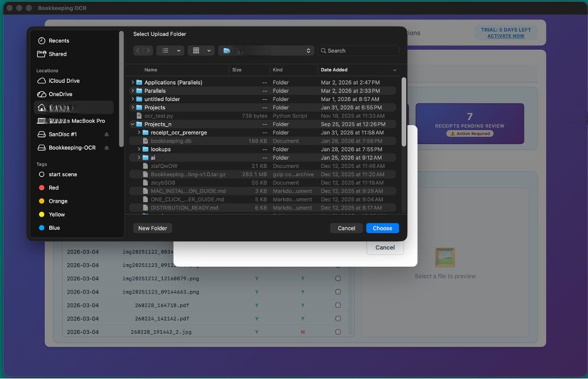The image size is (588, 379).
Task: Click the Choose button
Action: click(x=382, y=228)
